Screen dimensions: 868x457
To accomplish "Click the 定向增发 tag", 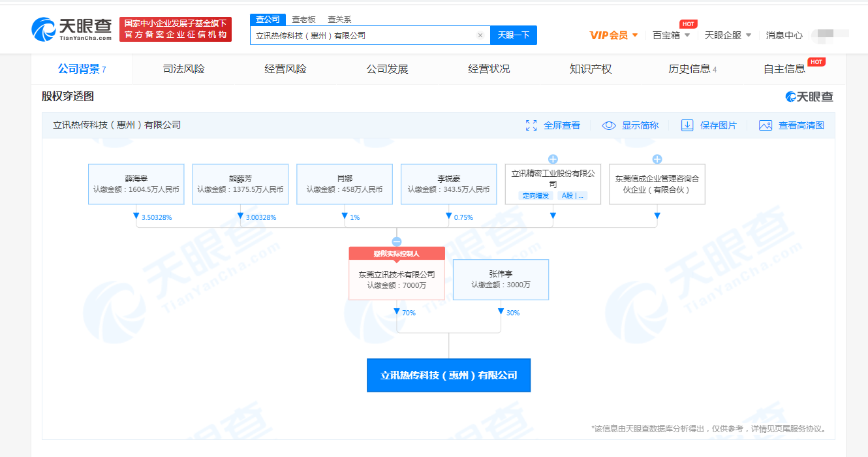I will 536,195.
